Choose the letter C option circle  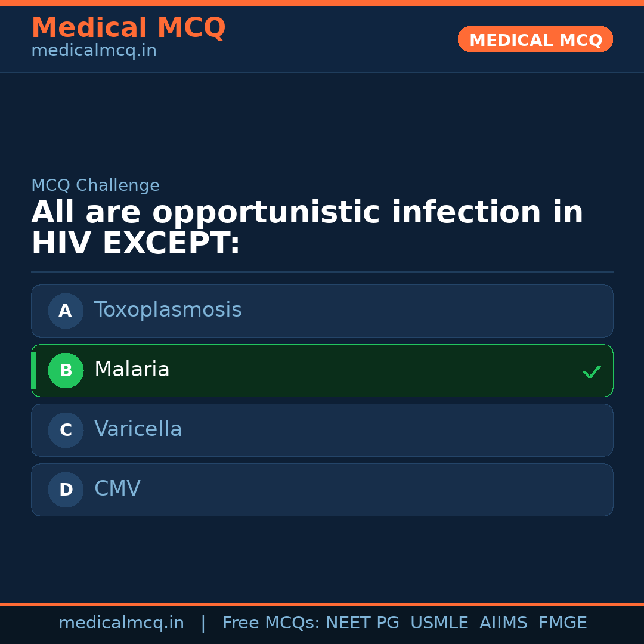tap(66, 430)
